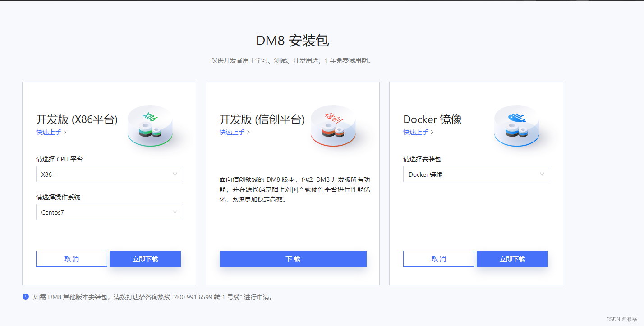Click the blue info icon beside hotline note
Viewport: 644px width, 326px height.
[x=26, y=297]
